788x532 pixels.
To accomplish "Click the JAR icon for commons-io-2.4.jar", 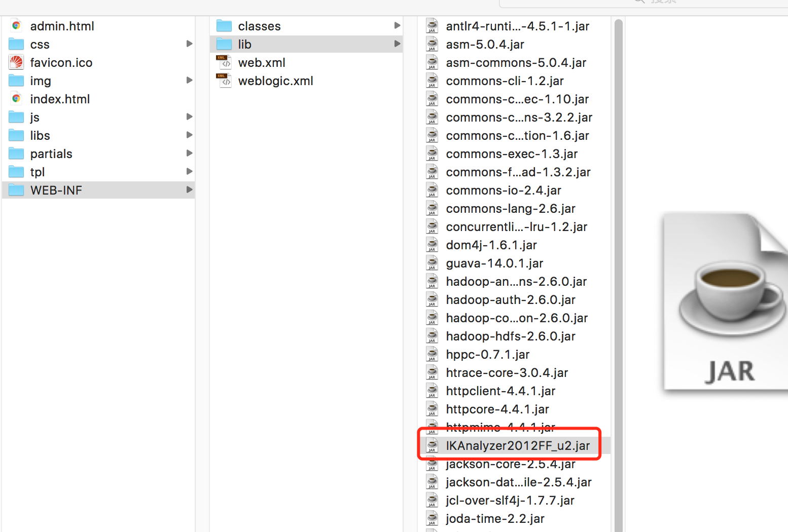I will click(432, 190).
